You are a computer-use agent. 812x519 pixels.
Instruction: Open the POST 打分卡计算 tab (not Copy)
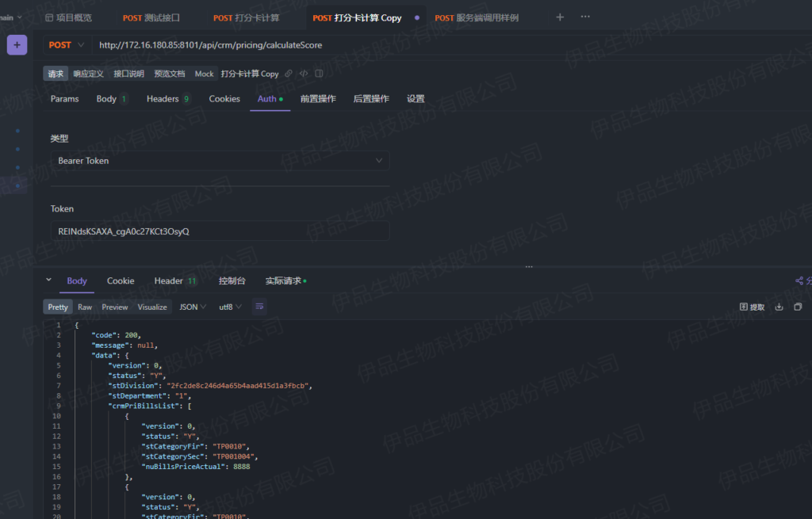(x=247, y=17)
